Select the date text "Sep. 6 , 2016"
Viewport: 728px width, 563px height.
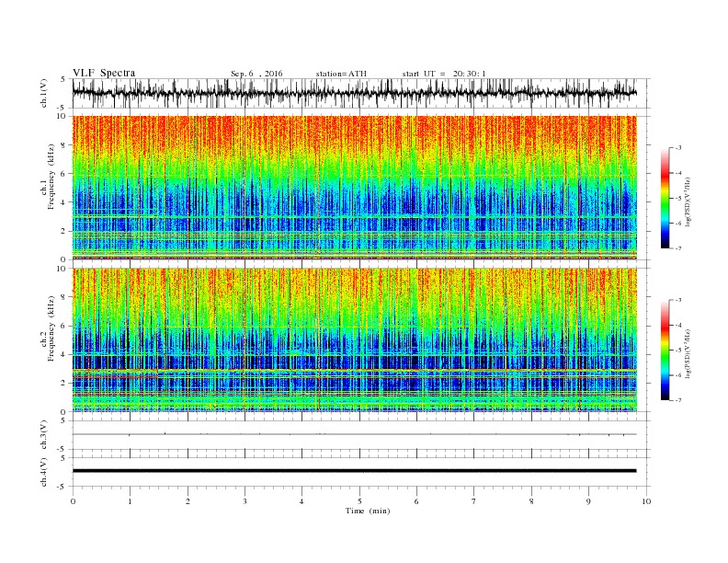[256, 74]
